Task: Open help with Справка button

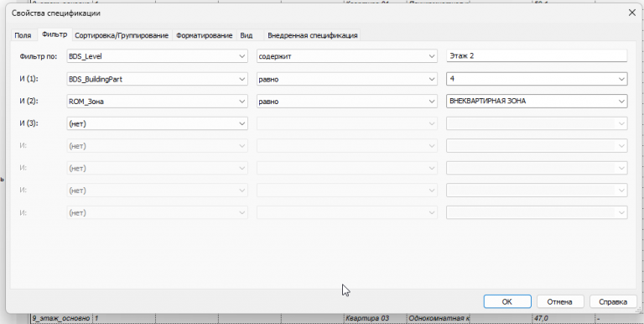Action: point(613,301)
